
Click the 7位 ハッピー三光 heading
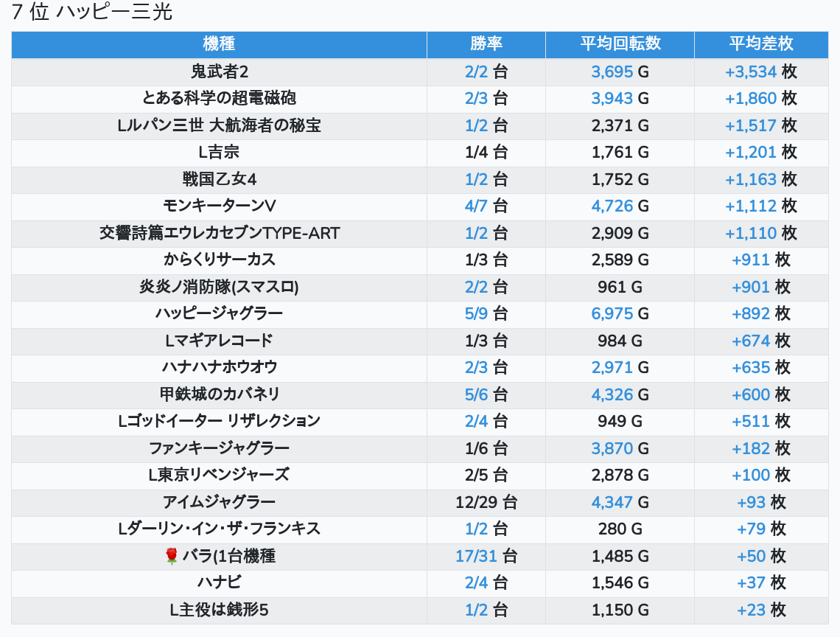[92, 13]
